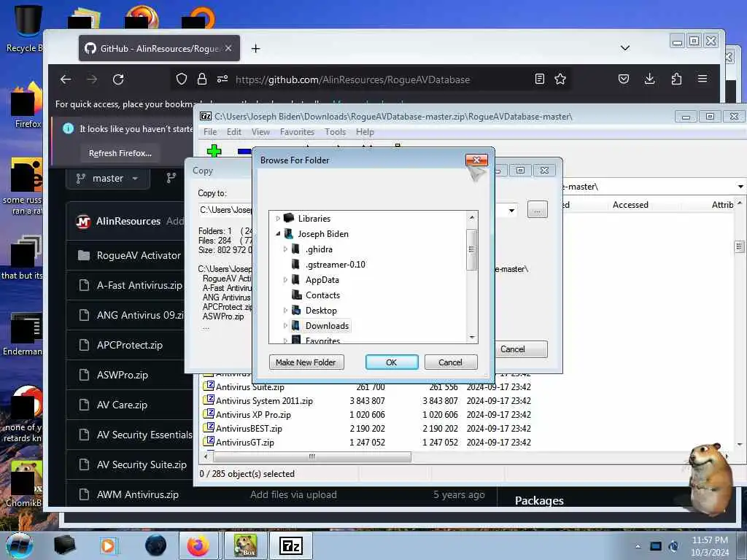Expand the Downloads tree node
The image size is (747, 560).
[x=285, y=326]
